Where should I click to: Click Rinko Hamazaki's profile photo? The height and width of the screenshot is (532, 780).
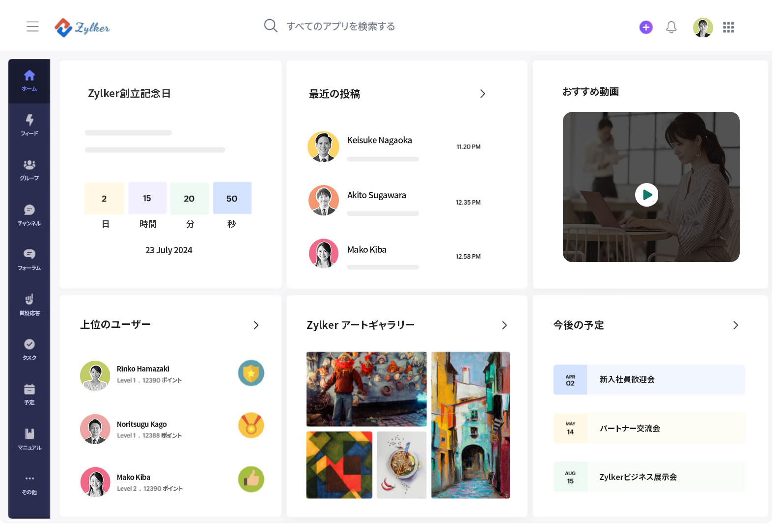(x=95, y=376)
